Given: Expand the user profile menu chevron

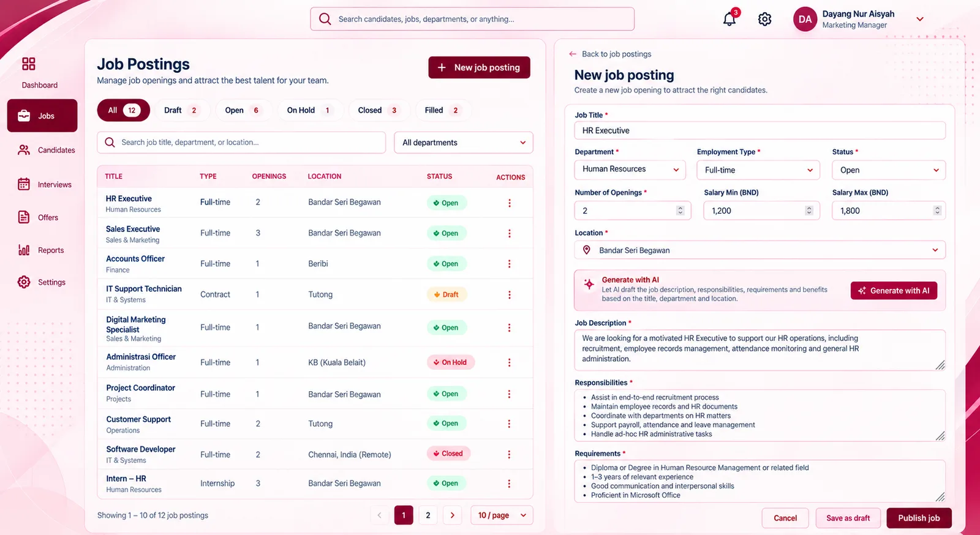Looking at the screenshot, I should [x=919, y=19].
